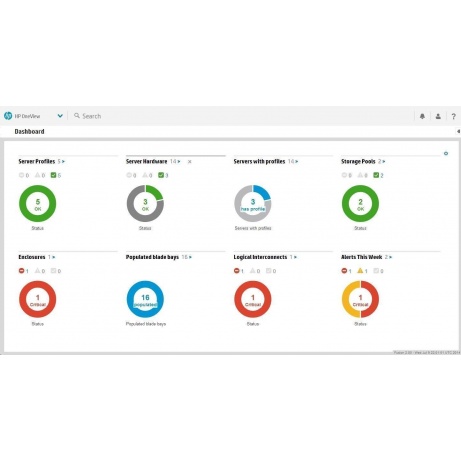The height and width of the screenshot is (461, 461).
Task: Open the user session icon
Action: coord(438,116)
